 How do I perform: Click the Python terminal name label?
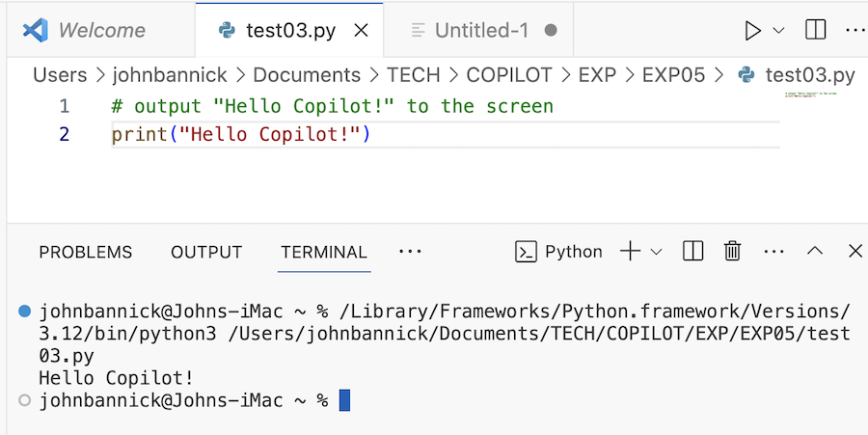click(x=574, y=252)
